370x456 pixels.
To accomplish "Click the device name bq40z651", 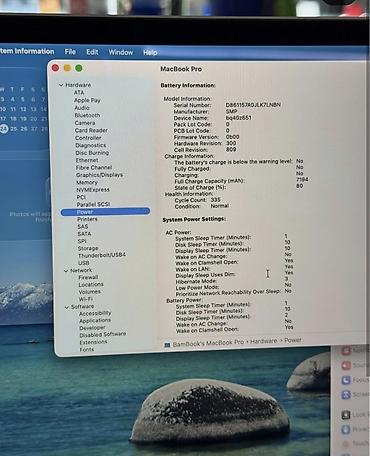I will tap(239, 118).
